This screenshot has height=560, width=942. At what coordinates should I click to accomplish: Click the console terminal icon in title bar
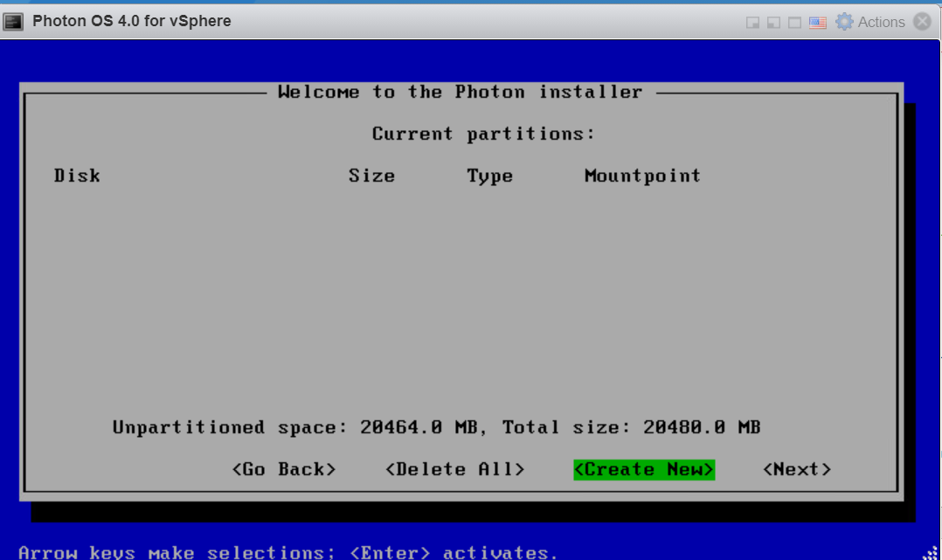tap(14, 22)
